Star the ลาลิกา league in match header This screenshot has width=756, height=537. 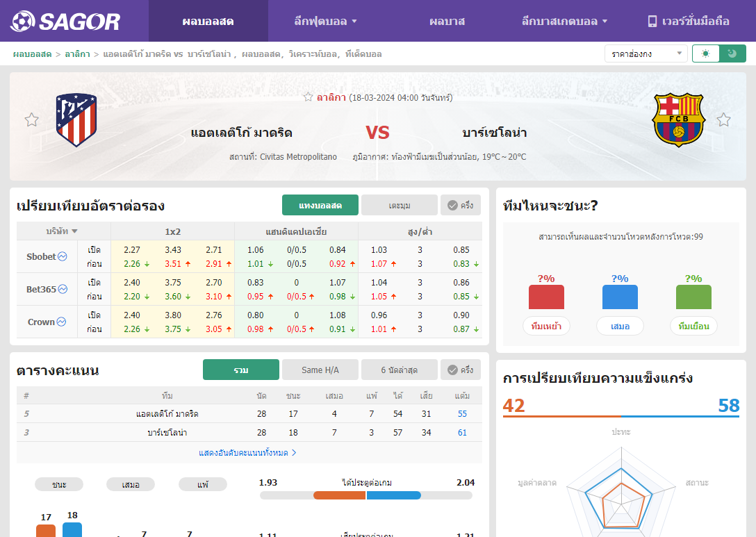pyautogui.click(x=308, y=97)
